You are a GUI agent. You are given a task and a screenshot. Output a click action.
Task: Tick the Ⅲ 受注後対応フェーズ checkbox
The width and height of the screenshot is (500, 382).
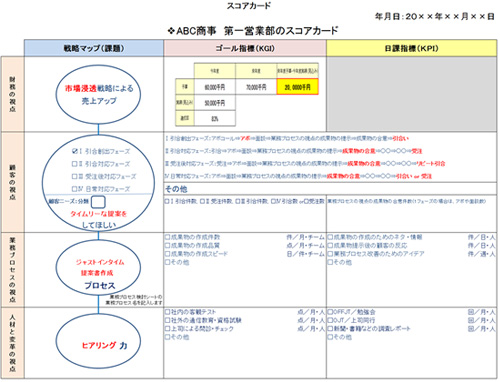coord(75,176)
